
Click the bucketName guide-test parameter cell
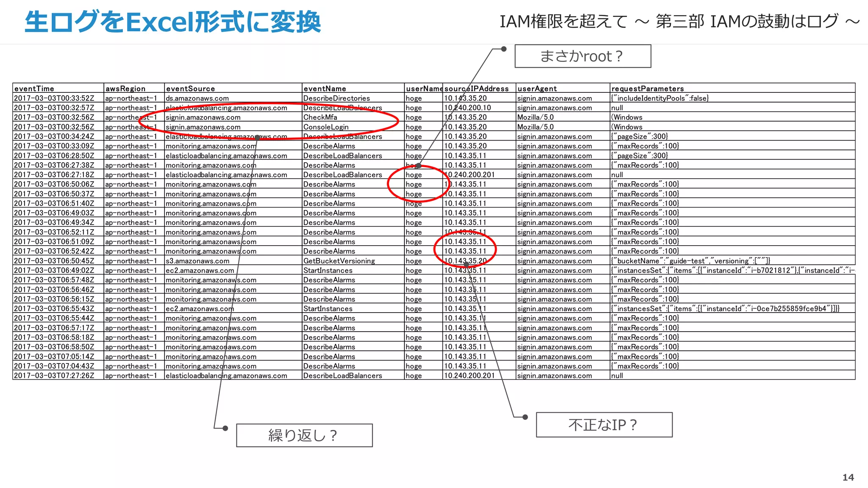(x=732, y=261)
